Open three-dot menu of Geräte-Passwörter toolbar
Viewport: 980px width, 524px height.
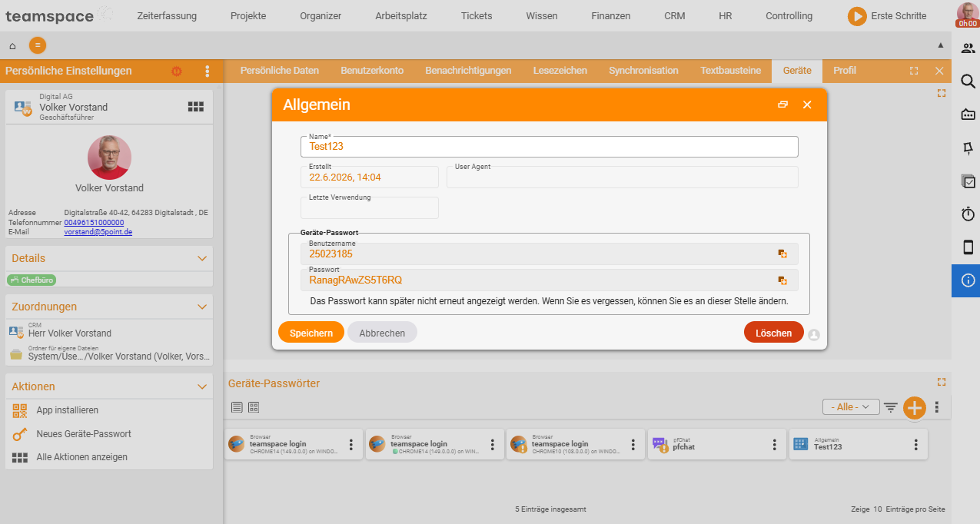coord(936,407)
